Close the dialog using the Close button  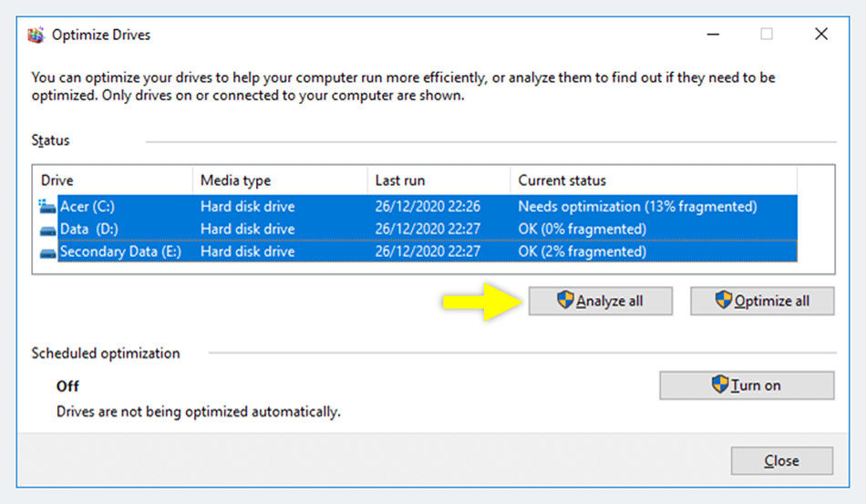(x=781, y=460)
